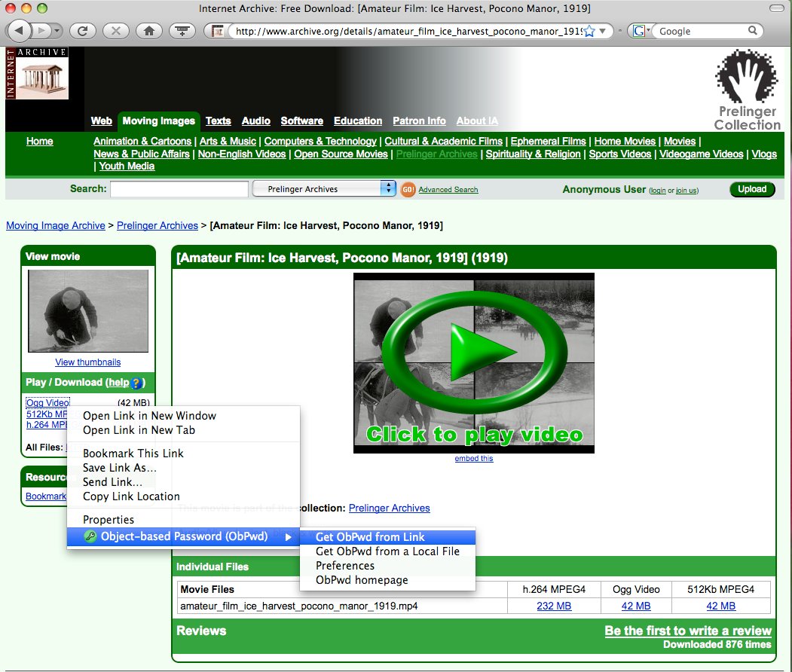This screenshot has width=792, height=672.
Task: Open the Patron Info tab
Action: pos(419,121)
